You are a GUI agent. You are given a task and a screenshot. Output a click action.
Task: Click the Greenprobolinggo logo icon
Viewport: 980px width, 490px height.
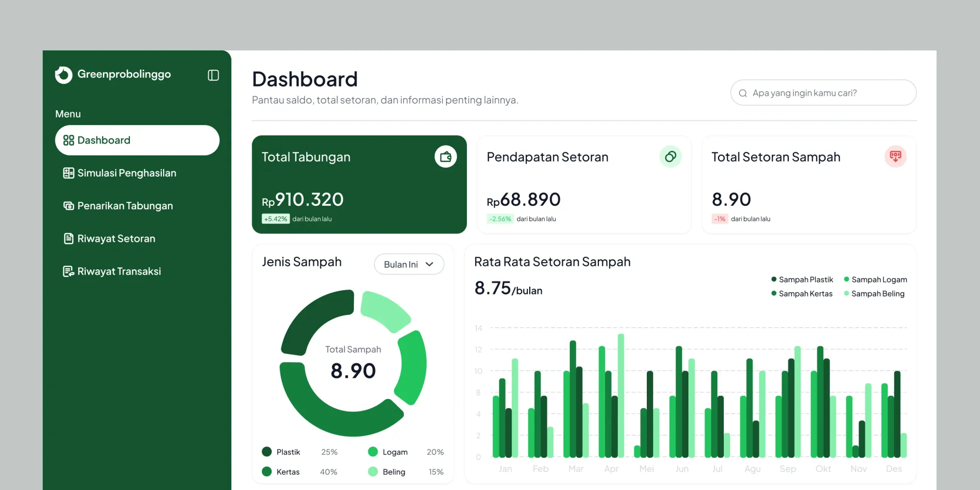[x=64, y=75]
